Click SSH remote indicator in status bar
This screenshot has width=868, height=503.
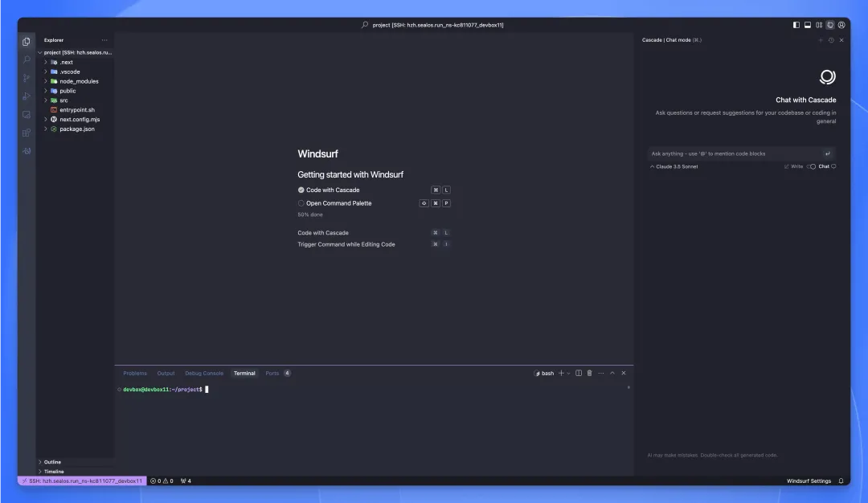coord(82,481)
